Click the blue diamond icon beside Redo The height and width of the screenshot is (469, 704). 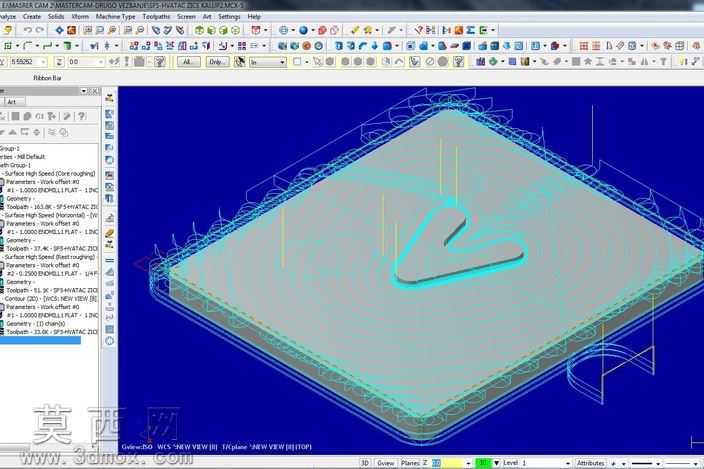(59, 30)
